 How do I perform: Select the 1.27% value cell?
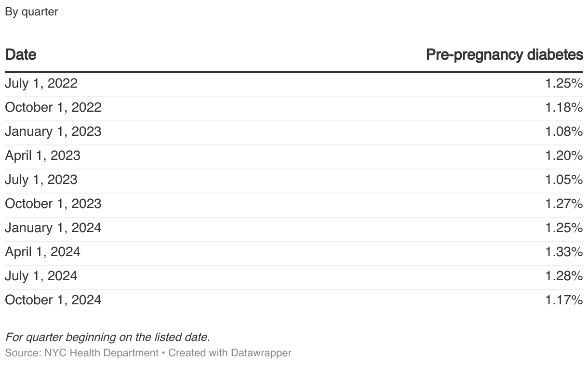(564, 204)
